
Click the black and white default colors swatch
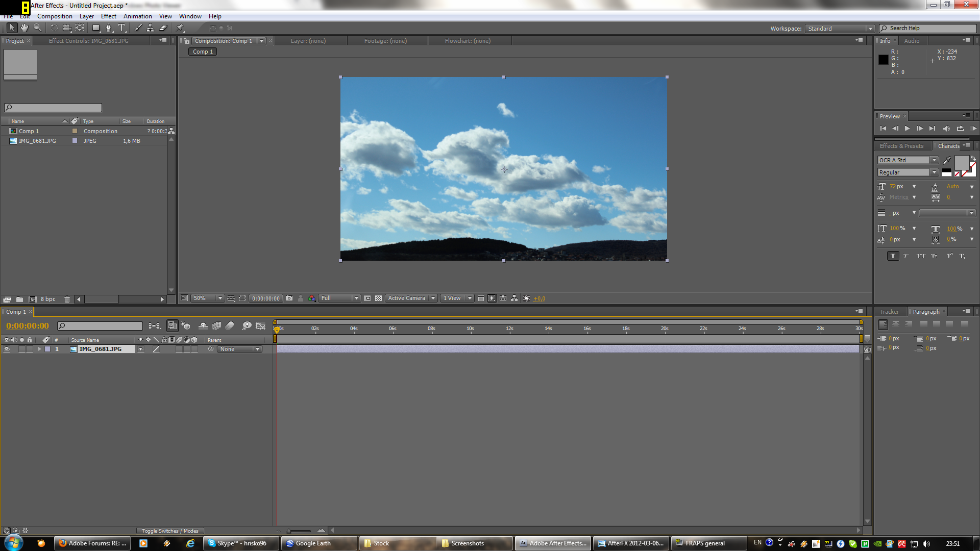[x=947, y=172]
